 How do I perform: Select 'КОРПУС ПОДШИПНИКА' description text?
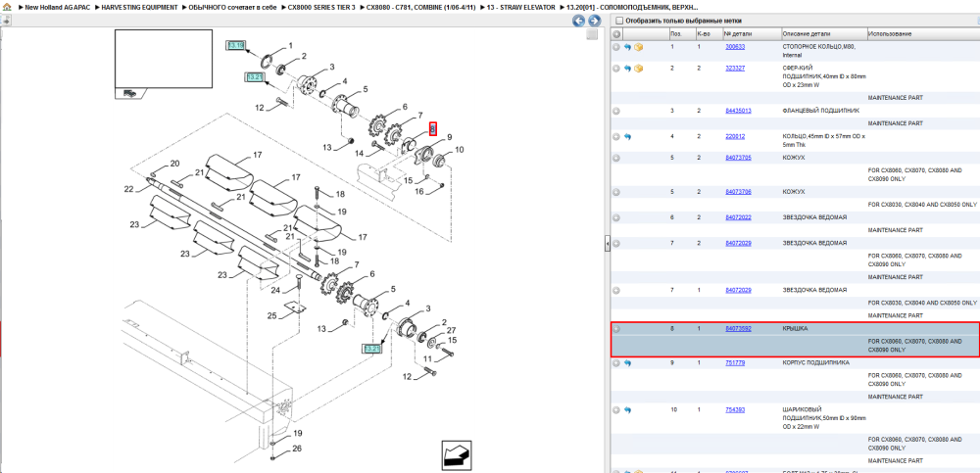pyautogui.click(x=815, y=362)
